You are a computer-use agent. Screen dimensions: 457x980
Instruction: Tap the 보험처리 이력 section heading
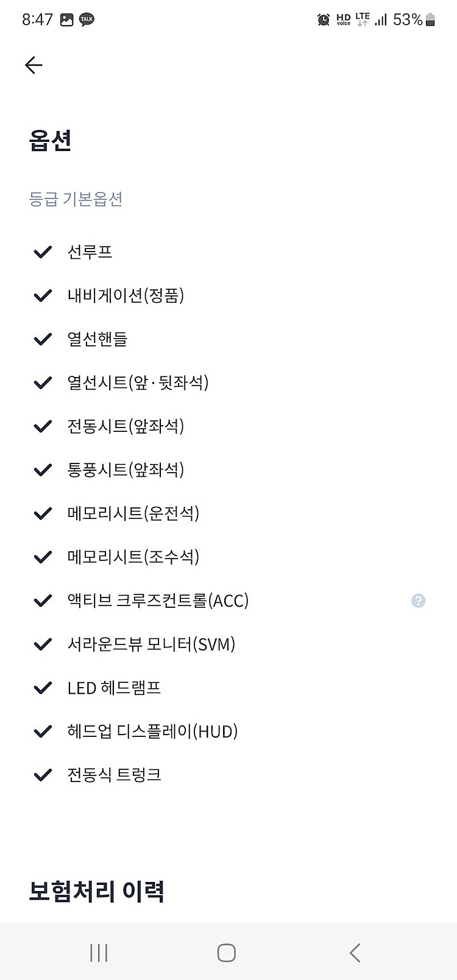96,891
